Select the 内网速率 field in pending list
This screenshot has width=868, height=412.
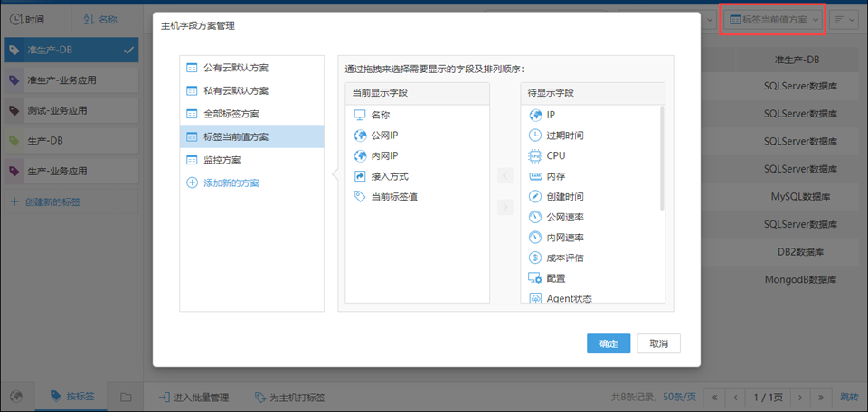coord(565,238)
